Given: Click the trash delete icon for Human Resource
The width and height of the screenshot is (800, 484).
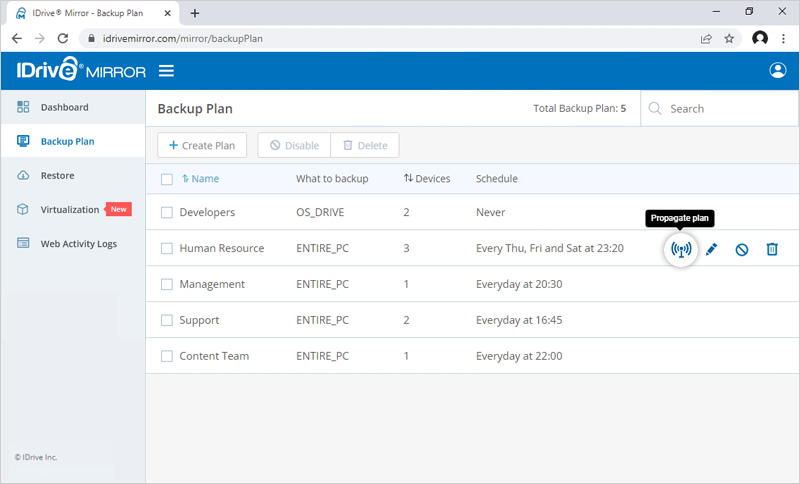Looking at the screenshot, I should pos(772,249).
